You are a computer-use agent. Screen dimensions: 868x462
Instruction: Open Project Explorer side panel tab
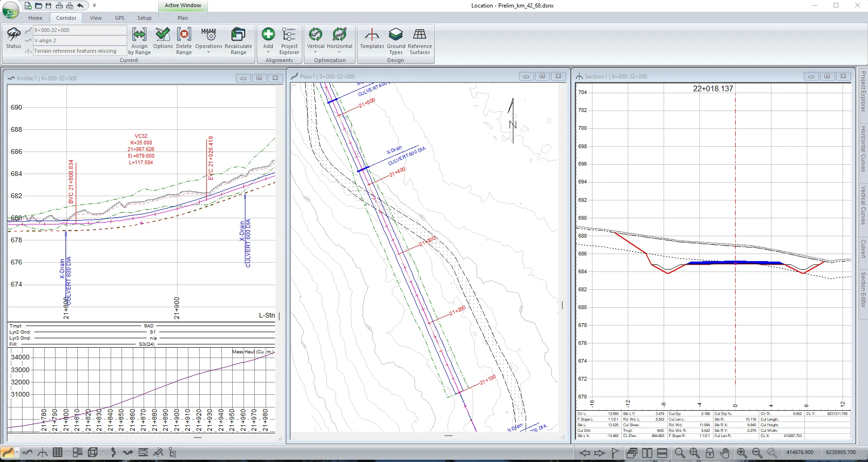point(863,91)
